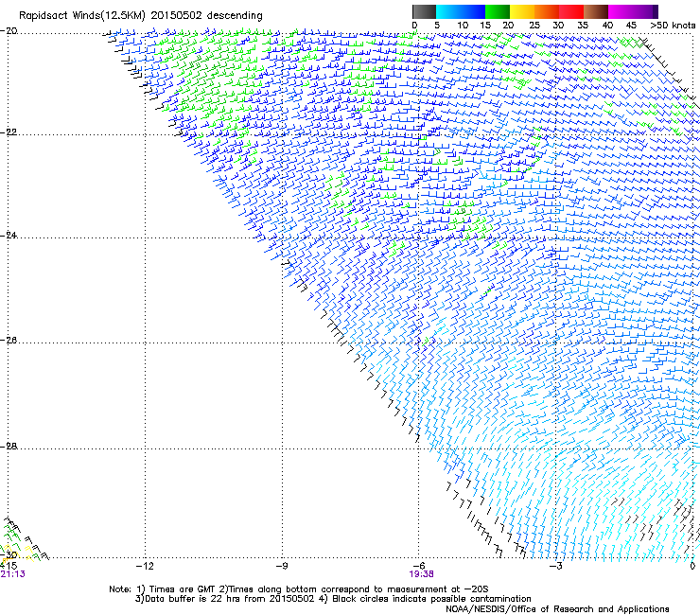Click note 'Data buffer is 22 hrs'
The image size is (700, 615).
click(x=193, y=599)
